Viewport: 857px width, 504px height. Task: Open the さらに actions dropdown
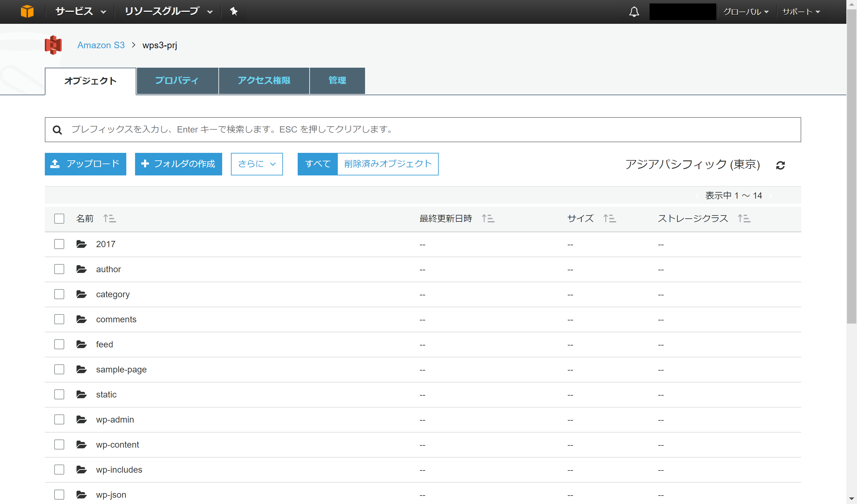(257, 164)
